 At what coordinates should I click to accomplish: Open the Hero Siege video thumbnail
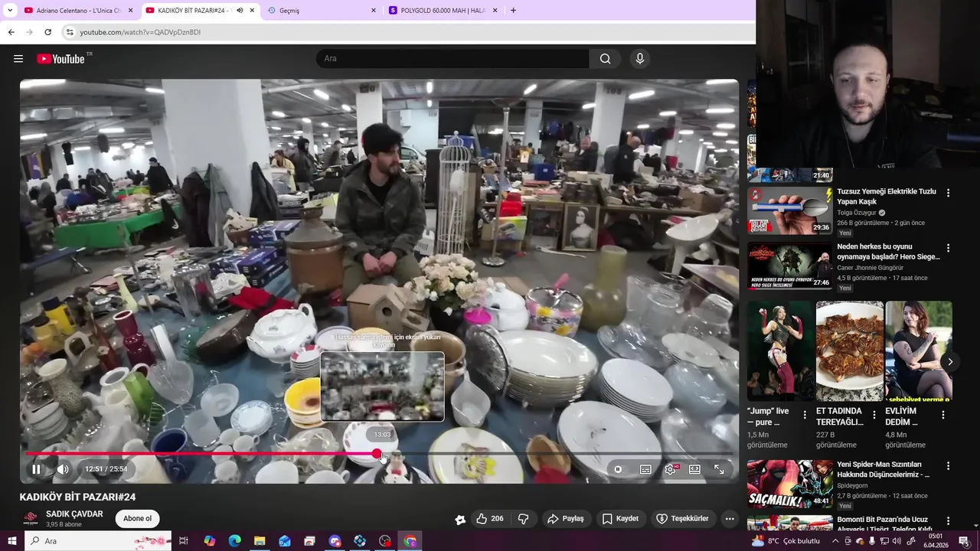(x=789, y=266)
